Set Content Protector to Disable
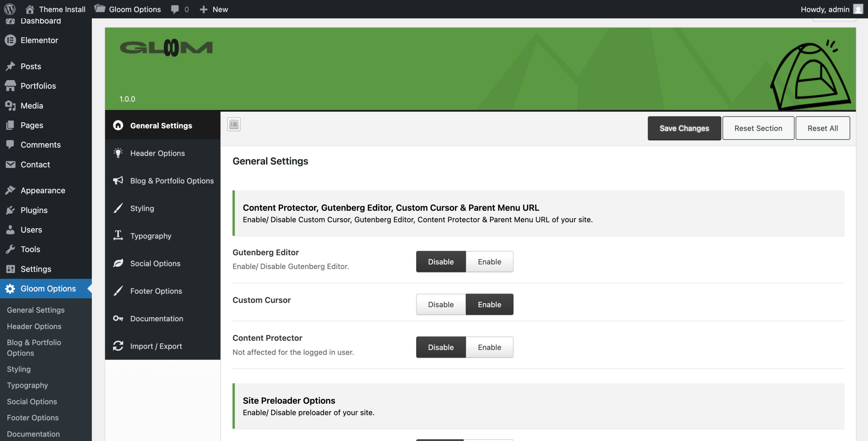The image size is (868, 441). click(441, 347)
